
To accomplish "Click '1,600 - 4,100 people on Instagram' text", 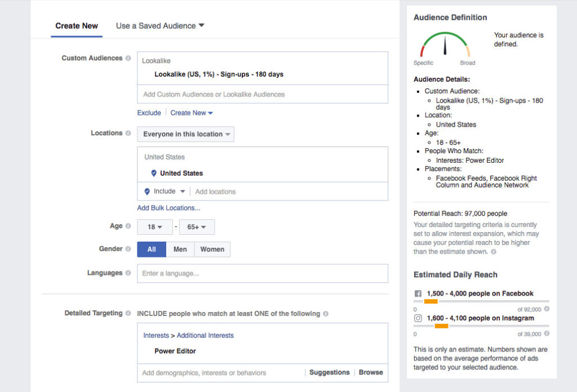I will point(481,318).
